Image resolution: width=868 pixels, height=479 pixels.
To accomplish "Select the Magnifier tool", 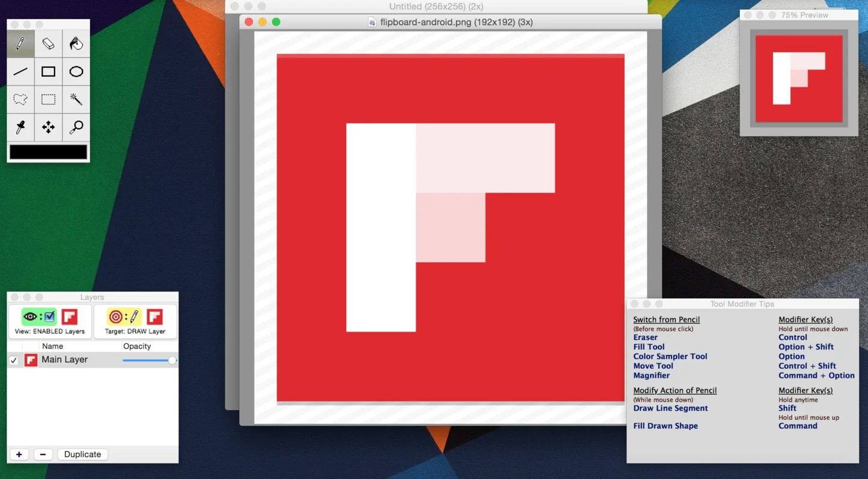I will pyautogui.click(x=76, y=127).
